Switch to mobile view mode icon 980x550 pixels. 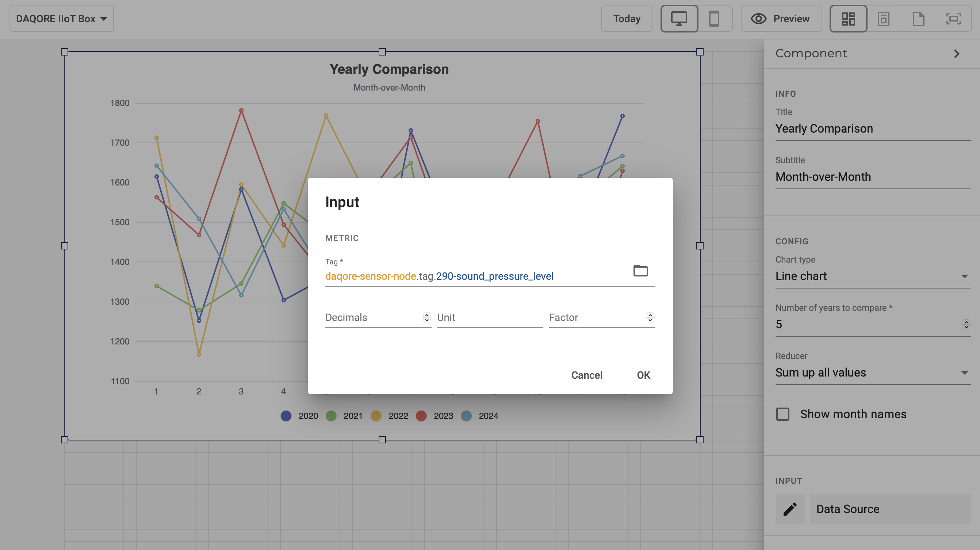tap(714, 19)
